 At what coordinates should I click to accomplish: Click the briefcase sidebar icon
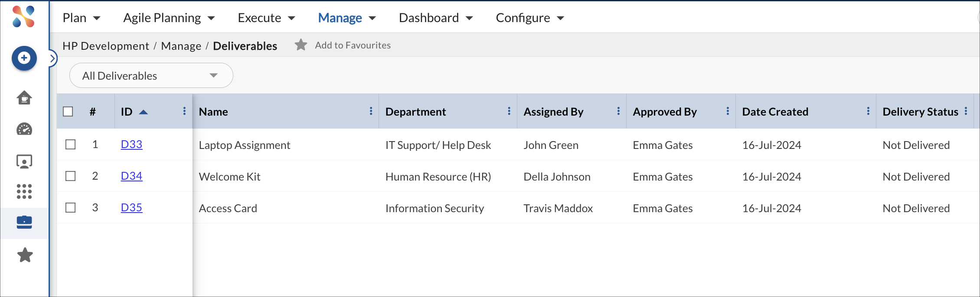(24, 223)
